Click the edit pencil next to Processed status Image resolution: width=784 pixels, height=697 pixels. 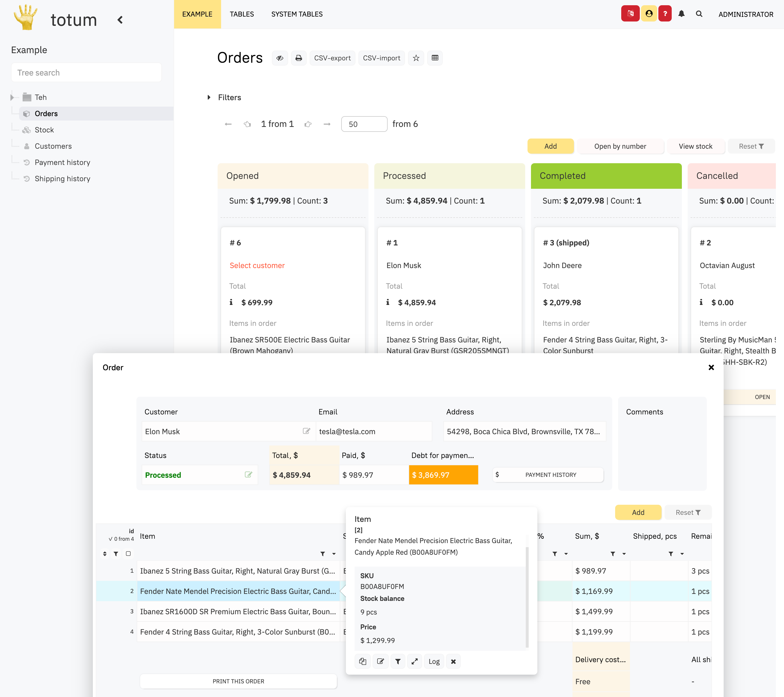[249, 475]
